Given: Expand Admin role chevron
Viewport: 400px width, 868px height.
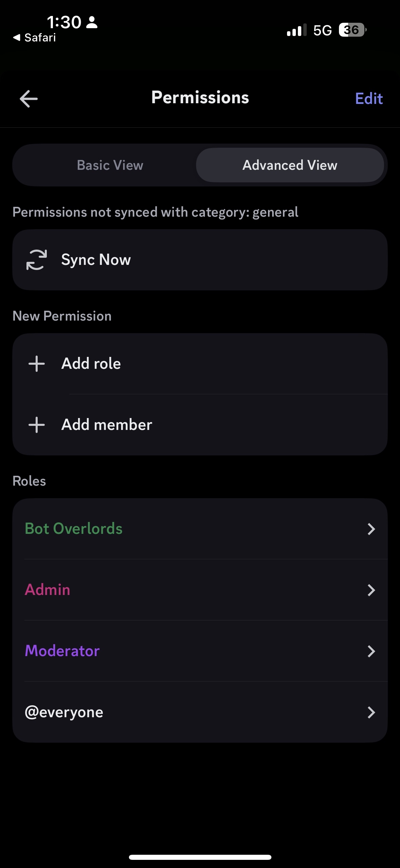Looking at the screenshot, I should pyautogui.click(x=372, y=590).
